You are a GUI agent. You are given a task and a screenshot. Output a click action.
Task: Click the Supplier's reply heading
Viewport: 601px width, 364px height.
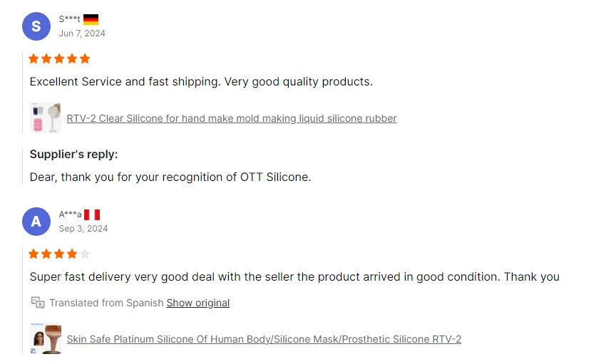pos(73,154)
